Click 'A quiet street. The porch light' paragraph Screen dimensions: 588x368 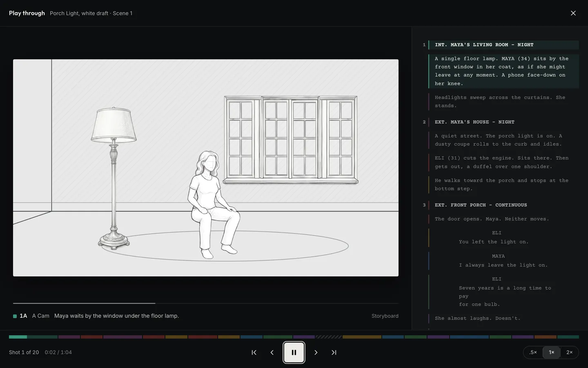(503, 140)
